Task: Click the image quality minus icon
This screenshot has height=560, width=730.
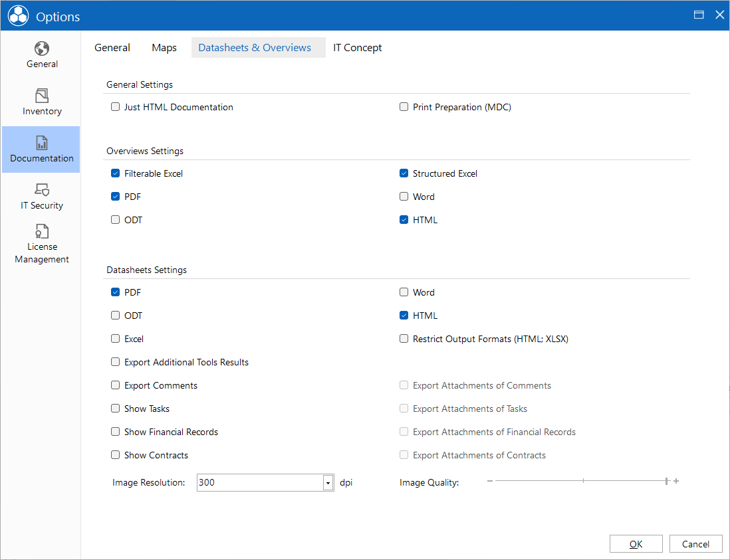Action: pos(490,481)
